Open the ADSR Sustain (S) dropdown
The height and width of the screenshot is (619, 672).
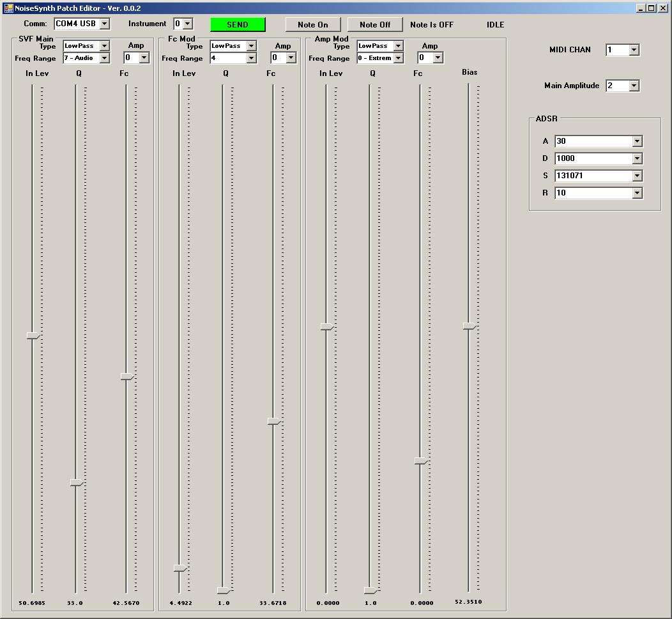[x=637, y=176]
